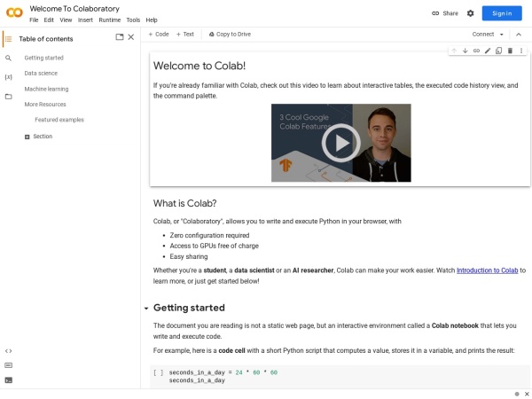Open the File menu
532x399 pixels.
(x=34, y=20)
